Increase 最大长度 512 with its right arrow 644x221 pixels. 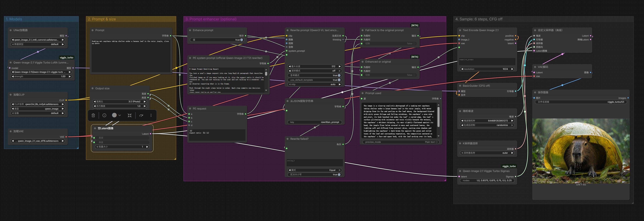point(340,66)
